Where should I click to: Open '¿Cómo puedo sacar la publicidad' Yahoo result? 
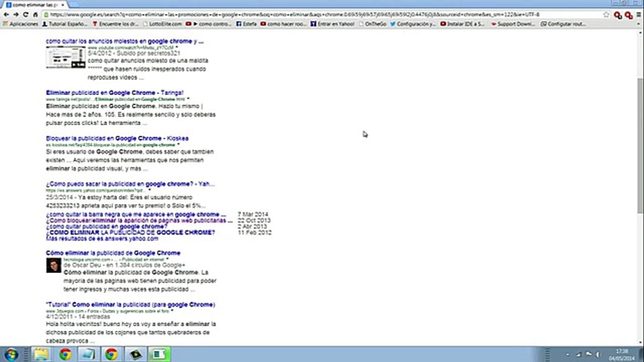(x=130, y=184)
